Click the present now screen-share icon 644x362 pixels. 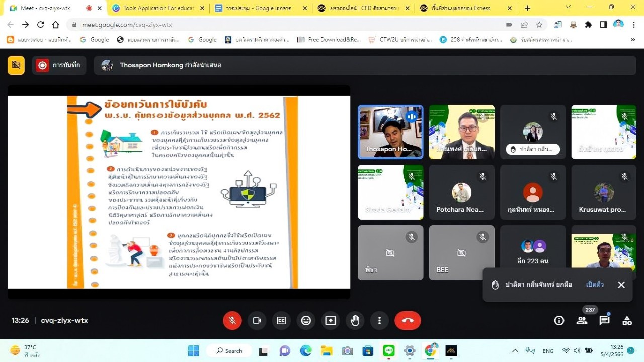click(x=331, y=320)
